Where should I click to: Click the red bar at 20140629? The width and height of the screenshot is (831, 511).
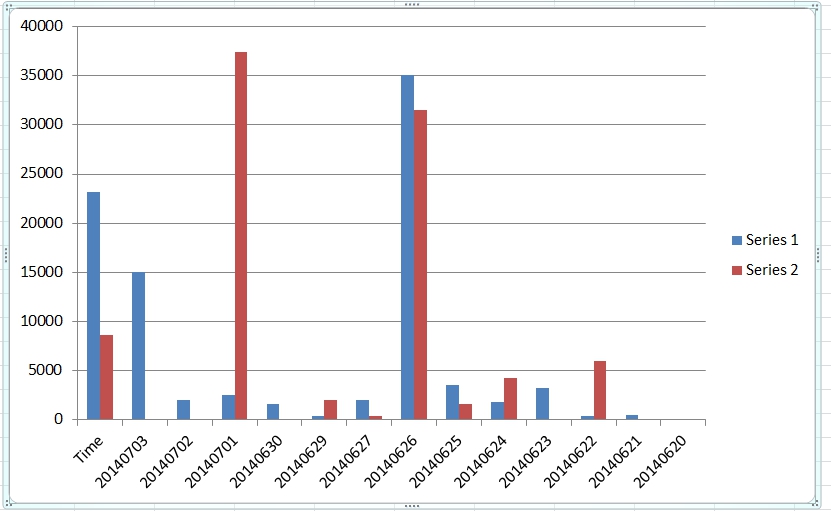pyautogui.click(x=330, y=410)
